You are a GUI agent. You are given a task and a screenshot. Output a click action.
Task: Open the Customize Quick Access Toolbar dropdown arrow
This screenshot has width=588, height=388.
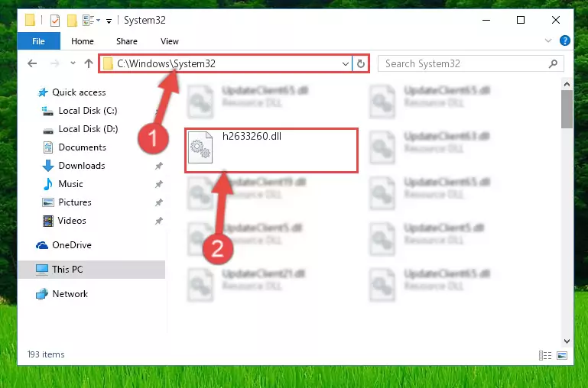[109, 21]
